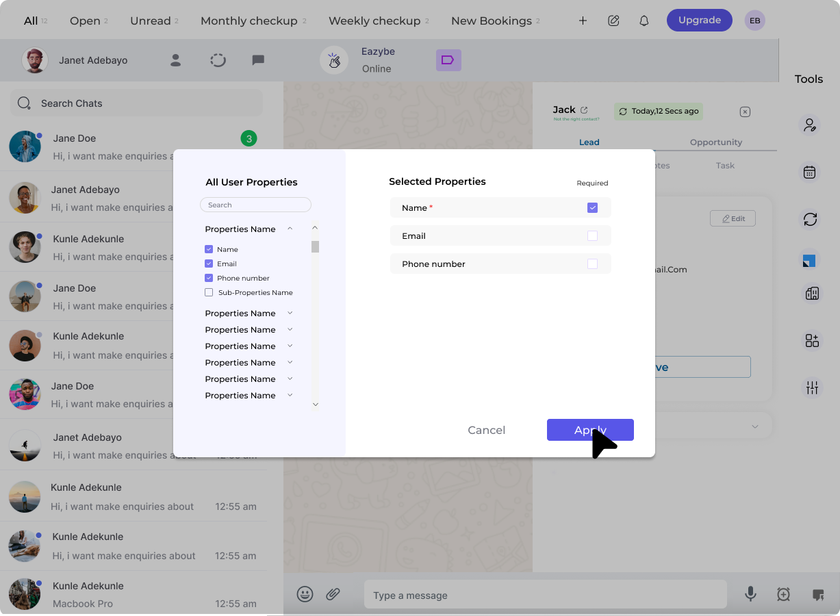Open the user edit tool in Tools sidebar

coord(810,125)
